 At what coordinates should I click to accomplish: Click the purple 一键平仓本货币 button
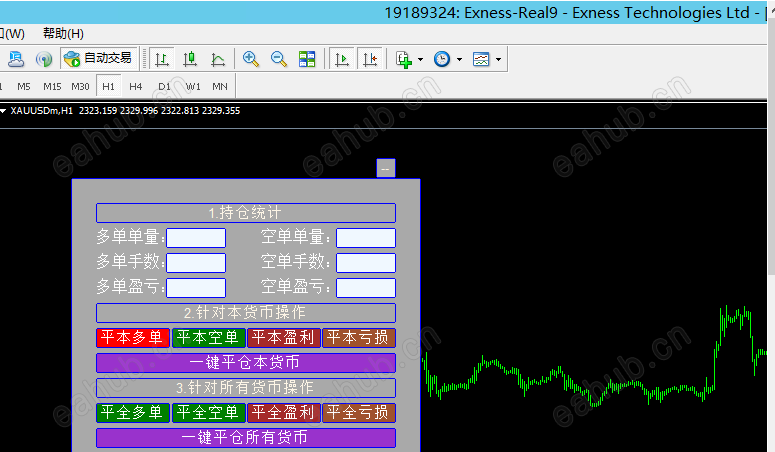pos(246,362)
